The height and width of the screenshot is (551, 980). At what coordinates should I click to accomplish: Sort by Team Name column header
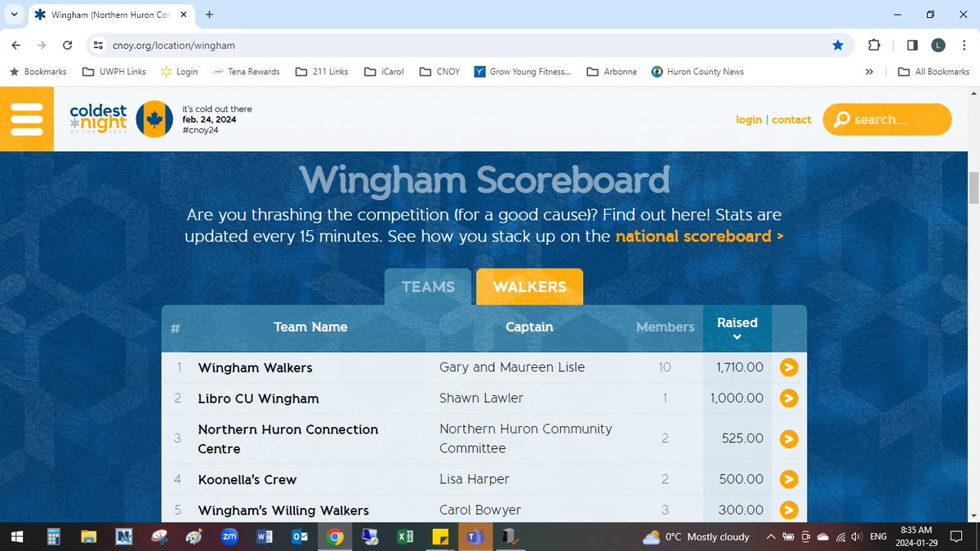coord(310,327)
